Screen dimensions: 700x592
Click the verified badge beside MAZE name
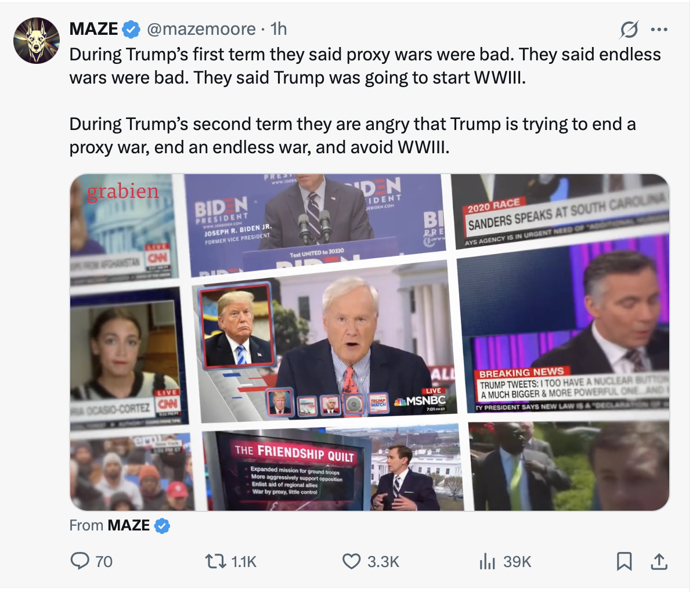click(132, 28)
